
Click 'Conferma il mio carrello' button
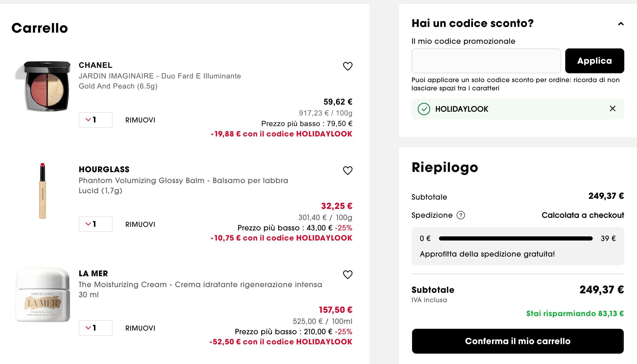[518, 341]
